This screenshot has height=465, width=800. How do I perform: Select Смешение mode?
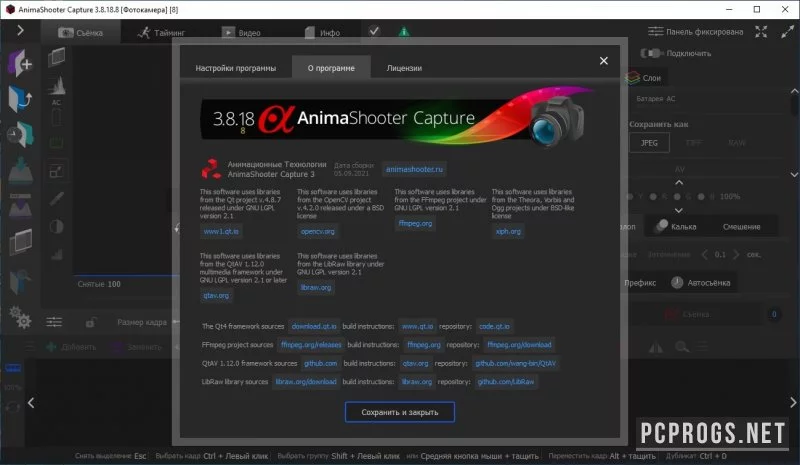tap(741, 226)
